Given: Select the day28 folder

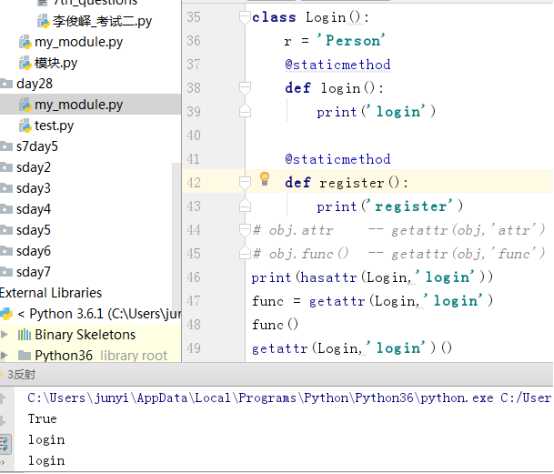Looking at the screenshot, I should pos(34,84).
